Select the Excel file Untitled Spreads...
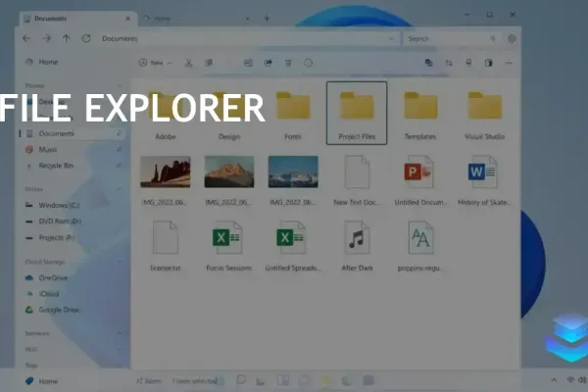Screen dimensions: 588x392 293,246
